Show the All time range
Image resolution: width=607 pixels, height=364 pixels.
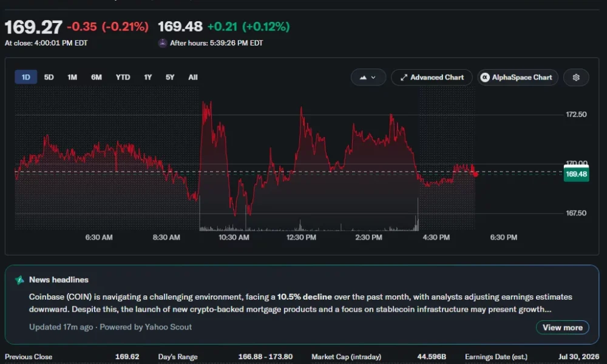tap(193, 77)
